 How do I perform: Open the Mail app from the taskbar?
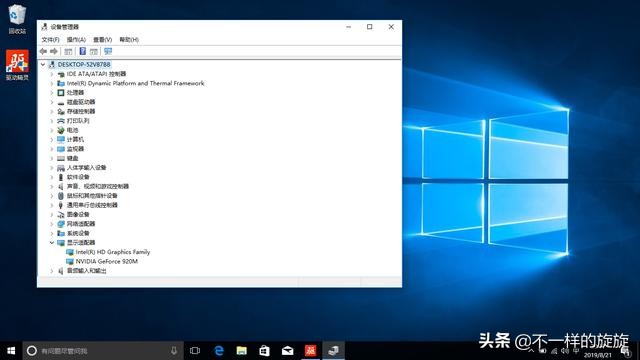click(287, 351)
